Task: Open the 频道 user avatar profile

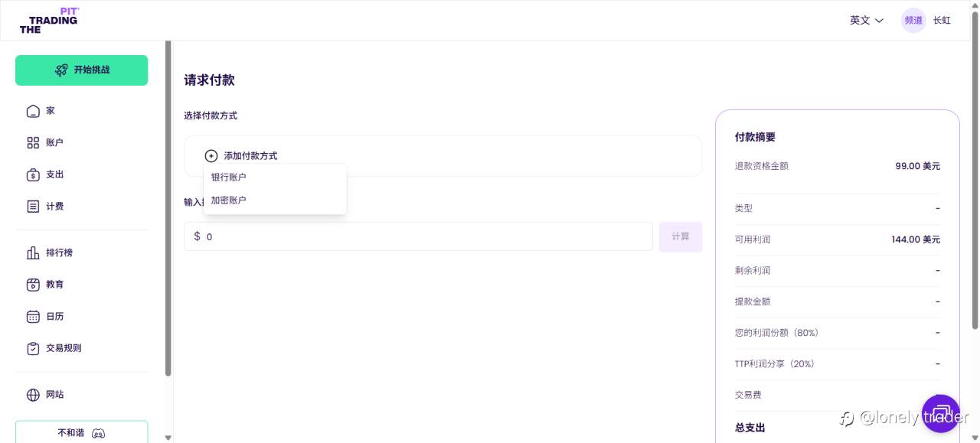Action: coord(913,21)
